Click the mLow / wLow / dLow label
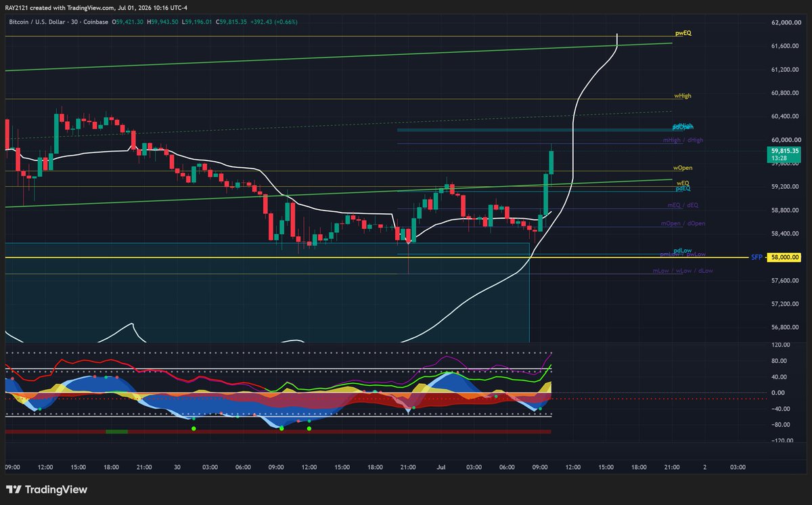The height and width of the screenshot is (505, 812). click(683, 270)
